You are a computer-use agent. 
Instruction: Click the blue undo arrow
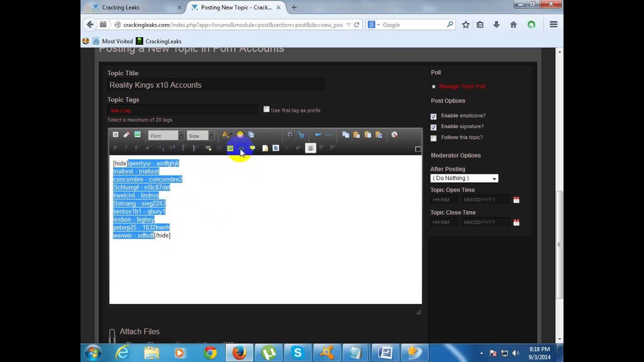[x=318, y=135]
